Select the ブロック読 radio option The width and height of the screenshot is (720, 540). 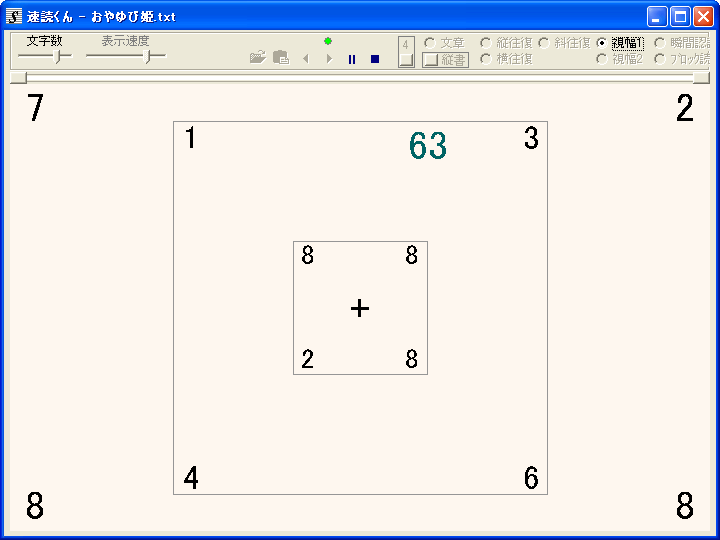(x=682, y=59)
